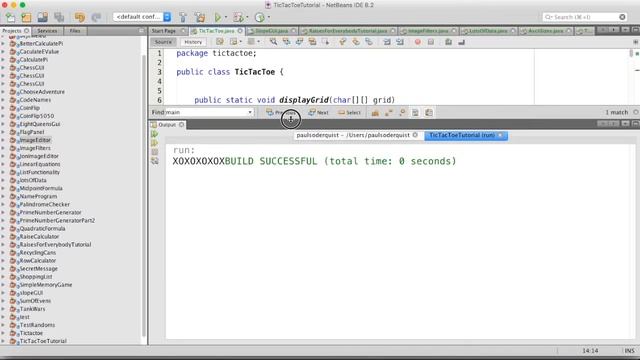Switch to the SlopeGUI.java editor tab
This screenshot has width=640, height=360.
(271, 31)
